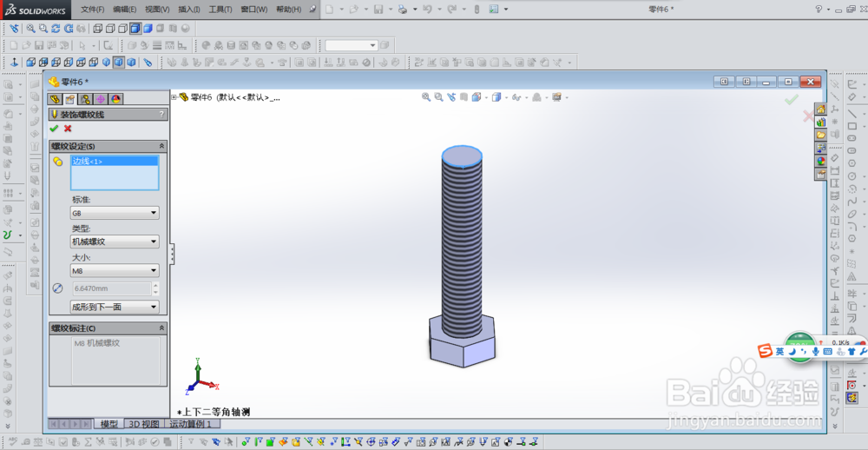Image resolution: width=868 pixels, height=450 pixels.
Task: Switch to 模型 bottom tab
Action: [x=109, y=424]
